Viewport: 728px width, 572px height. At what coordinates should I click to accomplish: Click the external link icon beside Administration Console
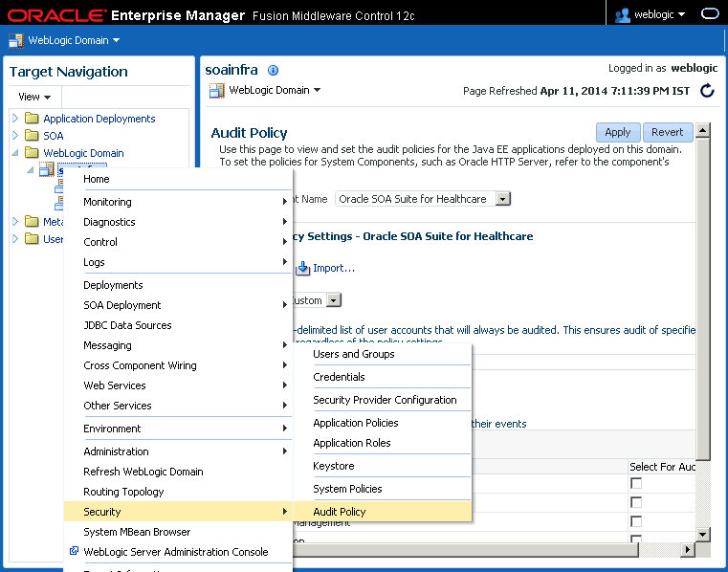pos(74,551)
